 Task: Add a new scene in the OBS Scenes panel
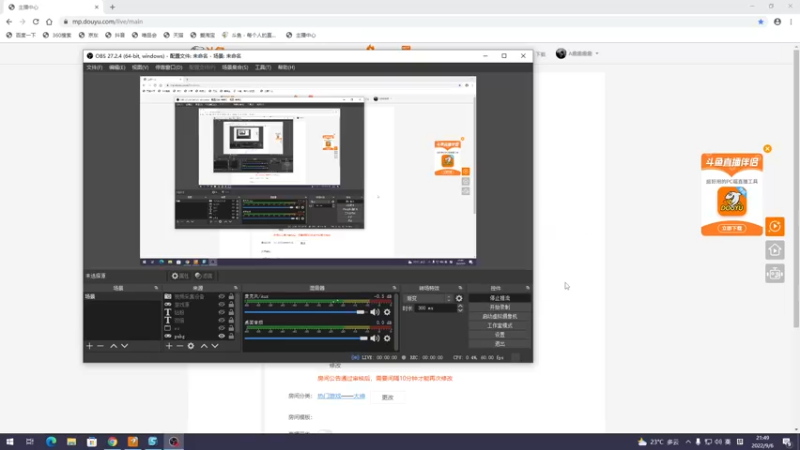(x=90, y=346)
